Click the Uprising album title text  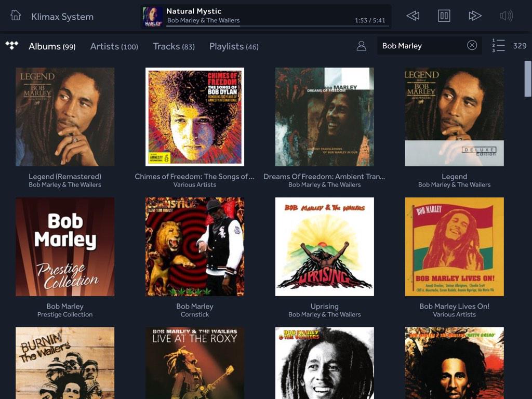tap(324, 307)
